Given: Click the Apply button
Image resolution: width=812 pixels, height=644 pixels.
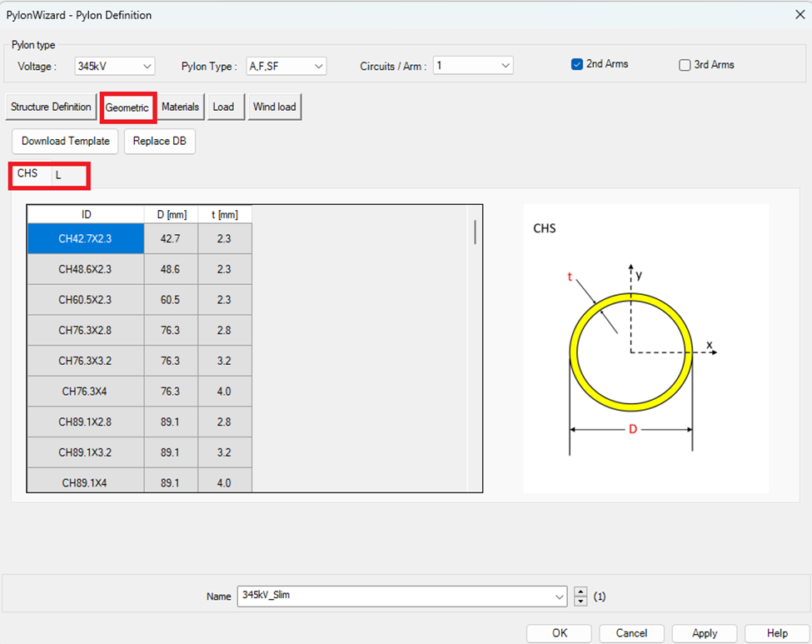Looking at the screenshot, I should [705, 633].
